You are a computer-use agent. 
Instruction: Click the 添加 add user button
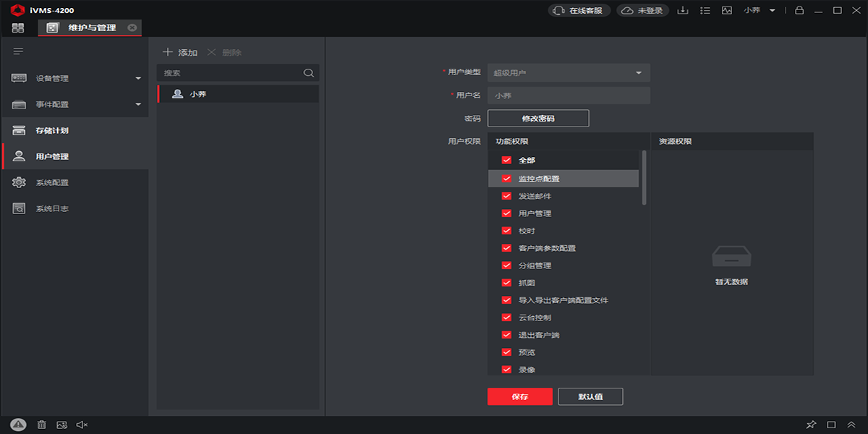click(180, 52)
